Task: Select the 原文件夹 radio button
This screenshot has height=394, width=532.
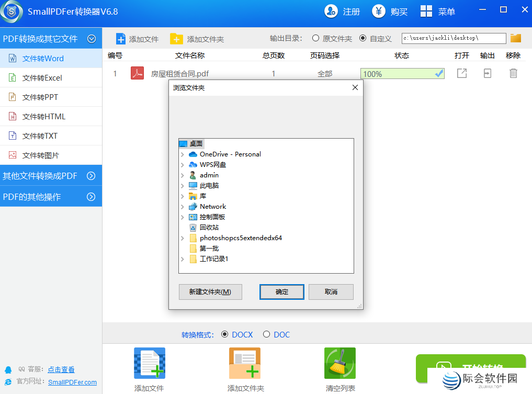Action: coord(315,38)
